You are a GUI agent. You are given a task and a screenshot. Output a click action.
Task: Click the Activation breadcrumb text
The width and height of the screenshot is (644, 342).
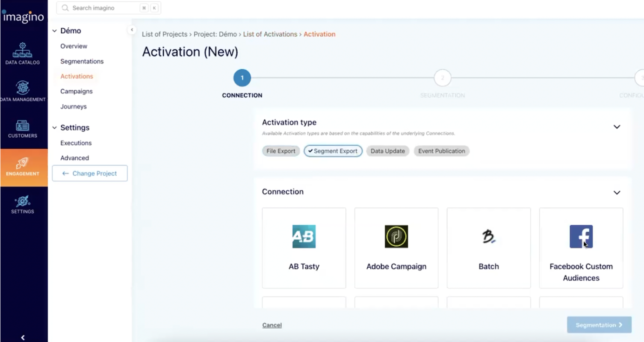point(319,34)
